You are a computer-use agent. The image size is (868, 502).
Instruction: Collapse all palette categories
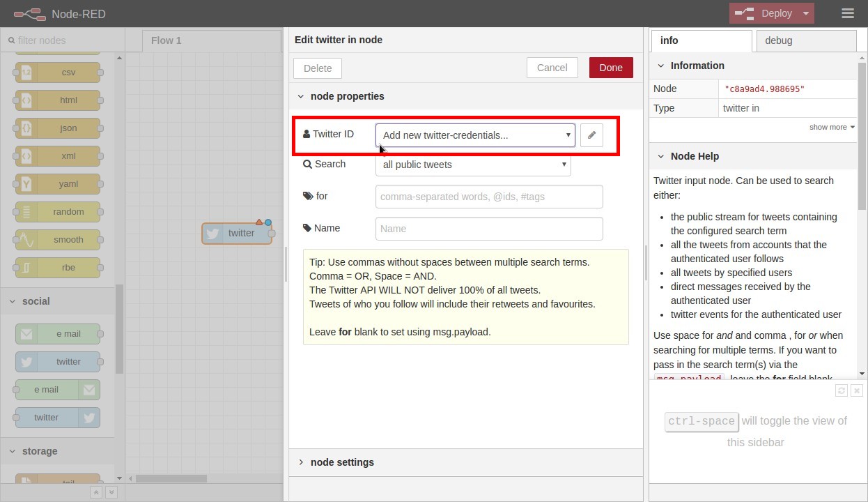(x=95, y=492)
